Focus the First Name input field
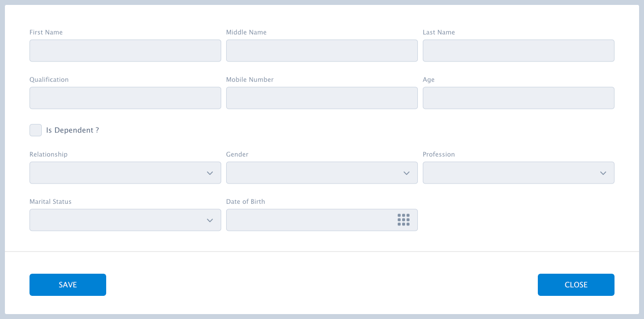Screen dimensions: 644x319 [x=125, y=51]
